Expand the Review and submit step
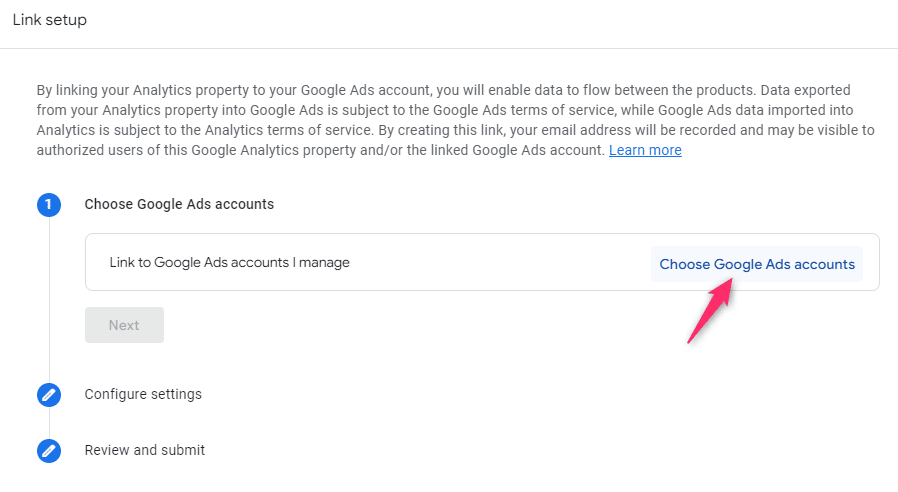This screenshot has height=492, width=898. (x=145, y=450)
